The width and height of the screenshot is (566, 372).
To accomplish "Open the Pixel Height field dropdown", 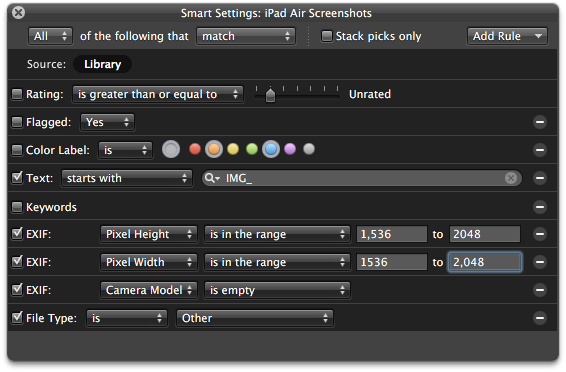I will 149,234.
